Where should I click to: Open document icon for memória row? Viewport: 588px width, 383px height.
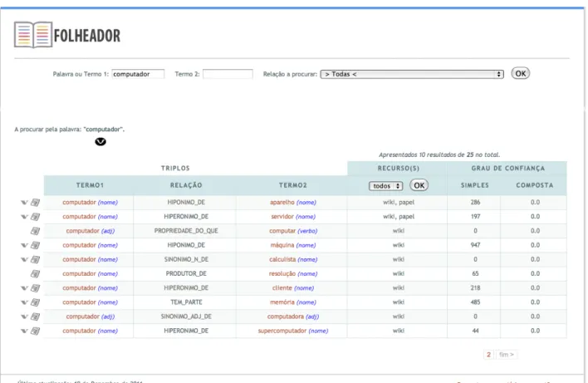35,302
